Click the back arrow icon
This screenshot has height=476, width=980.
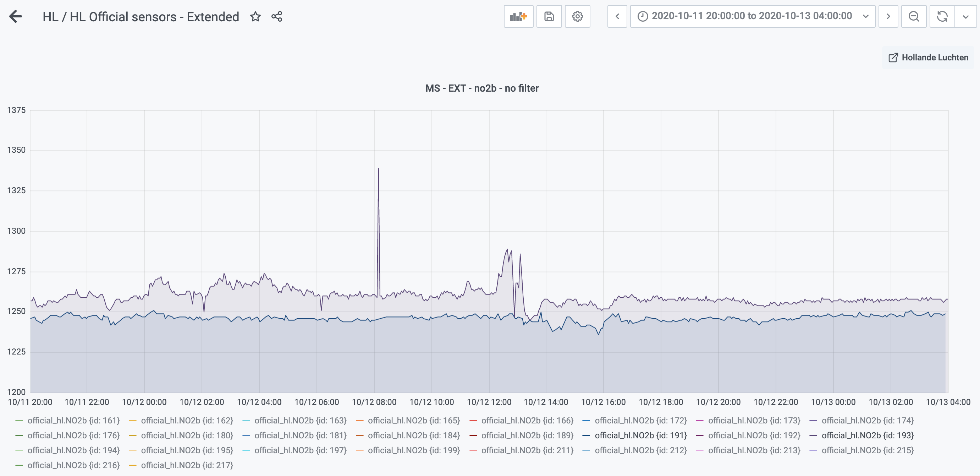[16, 16]
